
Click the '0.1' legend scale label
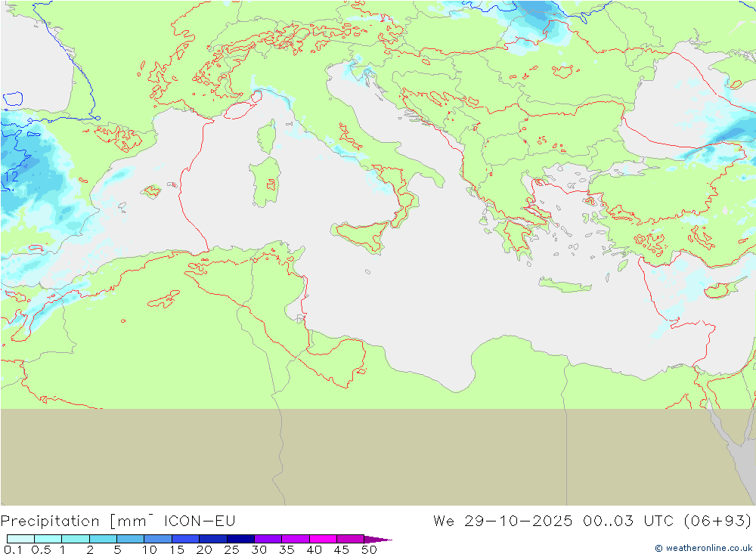click(13, 549)
